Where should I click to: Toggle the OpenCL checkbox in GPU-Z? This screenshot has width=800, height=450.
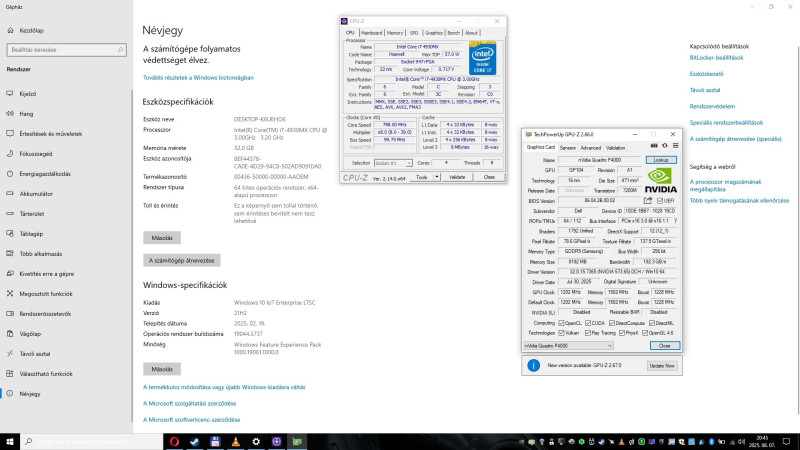click(561, 323)
